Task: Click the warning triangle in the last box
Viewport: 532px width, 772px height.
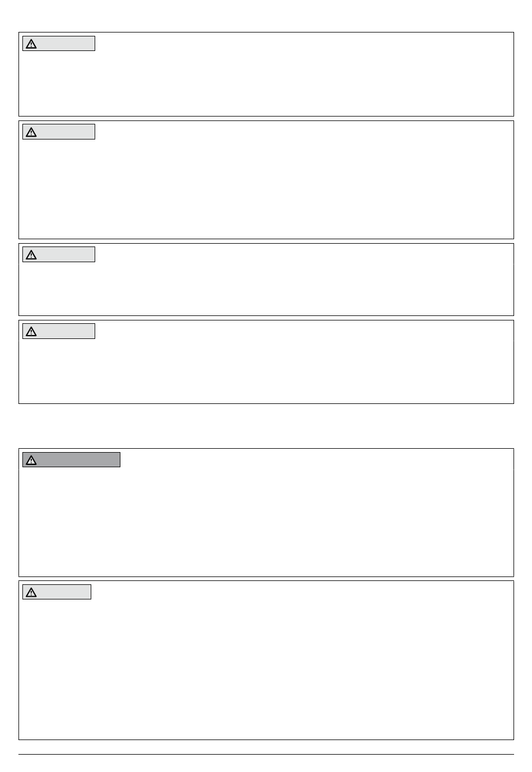Action: click(x=31, y=592)
